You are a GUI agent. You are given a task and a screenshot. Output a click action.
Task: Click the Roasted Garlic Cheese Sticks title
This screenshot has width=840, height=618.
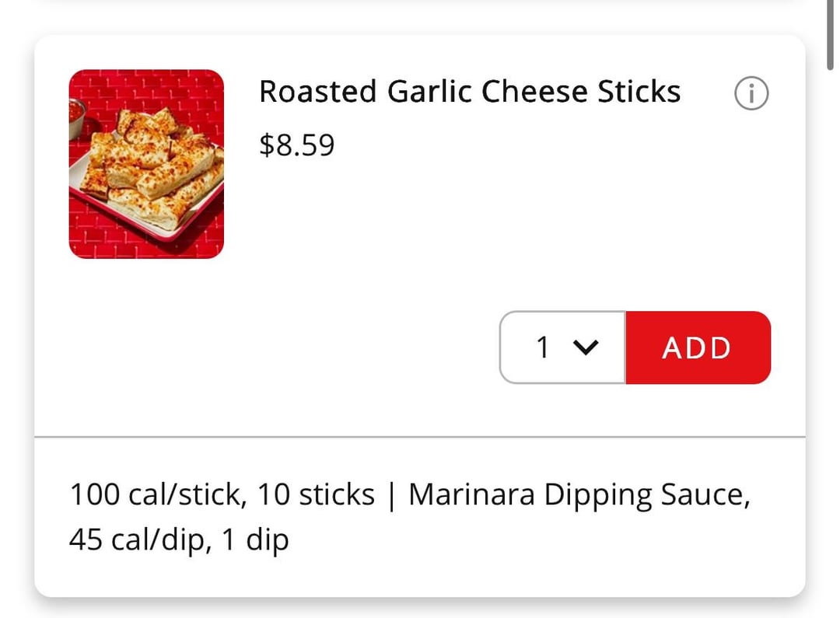(x=469, y=92)
